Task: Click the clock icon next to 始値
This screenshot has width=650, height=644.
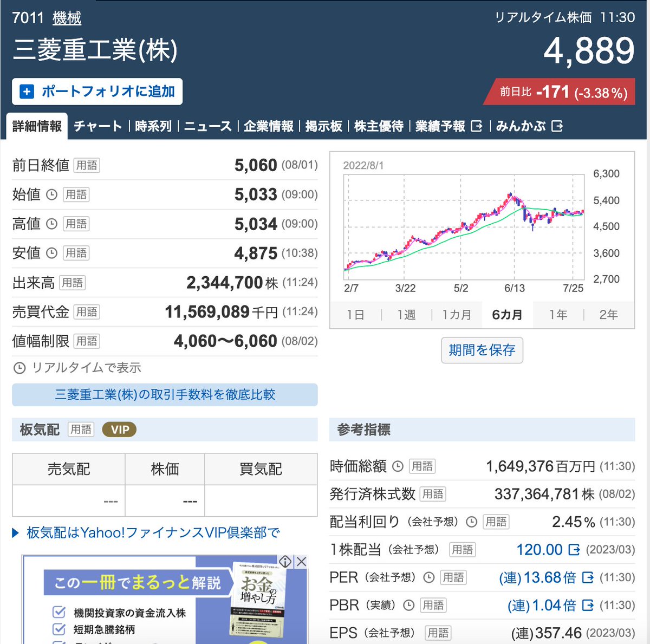Action: (x=51, y=194)
